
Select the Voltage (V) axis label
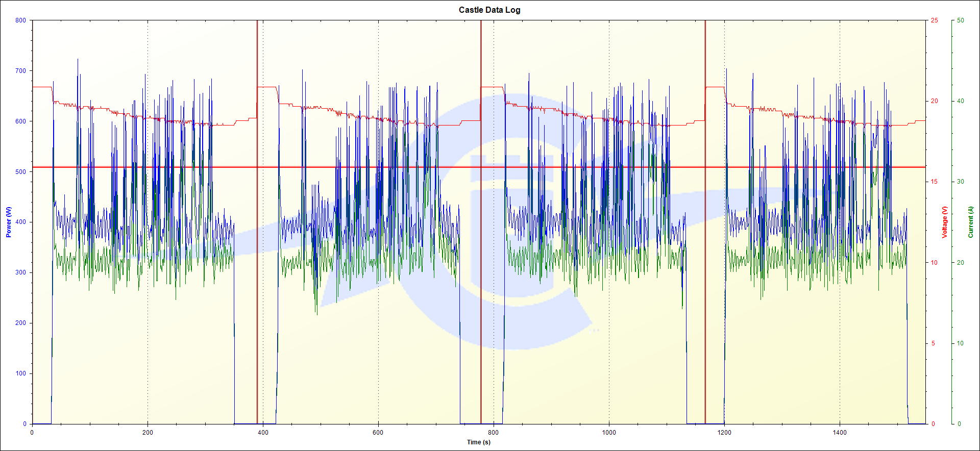(944, 222)
